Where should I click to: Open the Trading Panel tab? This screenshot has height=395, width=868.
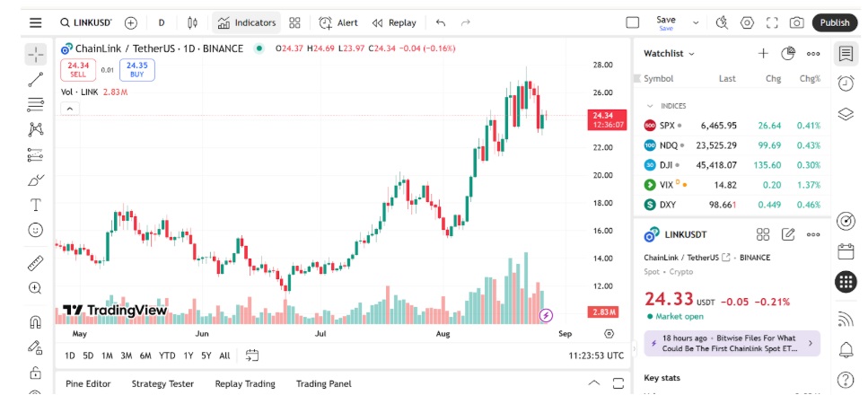(324, 384)
